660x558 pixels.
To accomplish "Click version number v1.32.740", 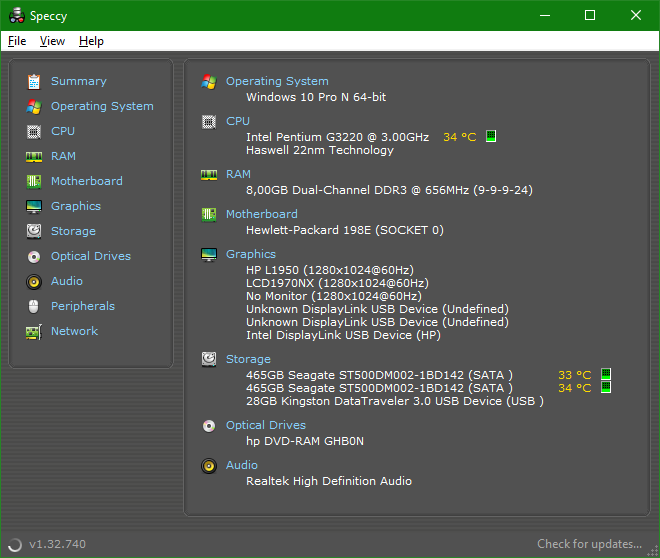I will point(57,544).
